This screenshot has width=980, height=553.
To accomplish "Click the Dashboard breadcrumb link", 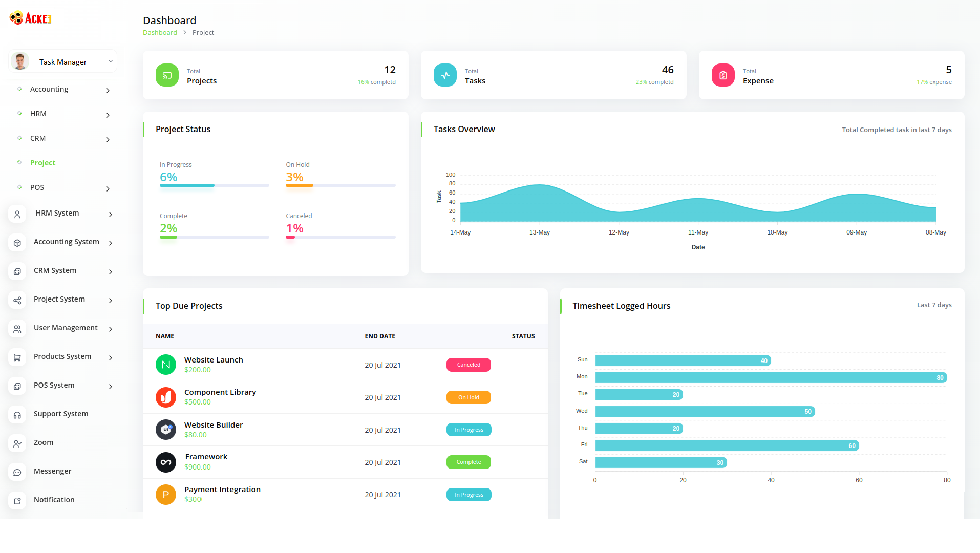I will click(160, 32).
